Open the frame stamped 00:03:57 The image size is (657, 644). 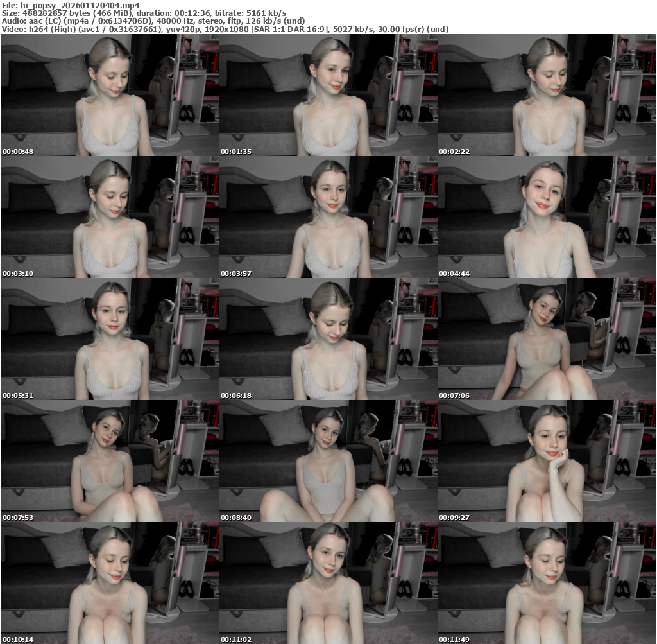click(x=328, y=217)
